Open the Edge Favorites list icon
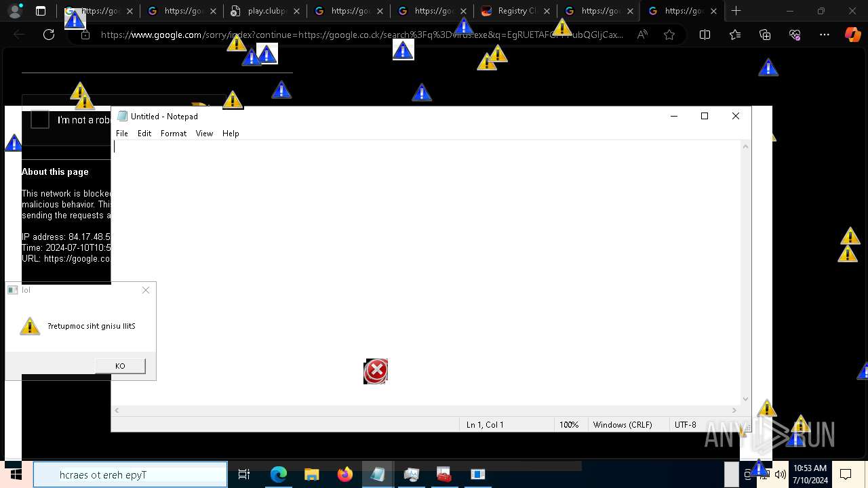 [735, 35]
